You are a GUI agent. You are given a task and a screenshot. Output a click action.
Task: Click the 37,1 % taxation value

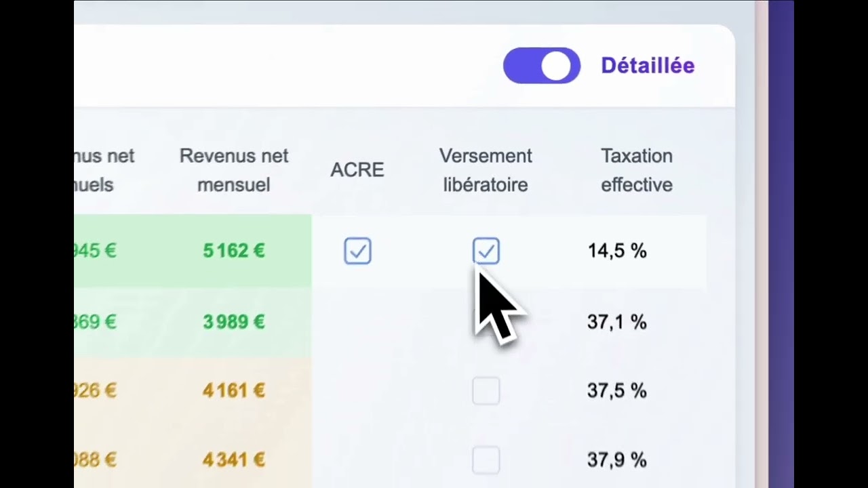point(617,322)
